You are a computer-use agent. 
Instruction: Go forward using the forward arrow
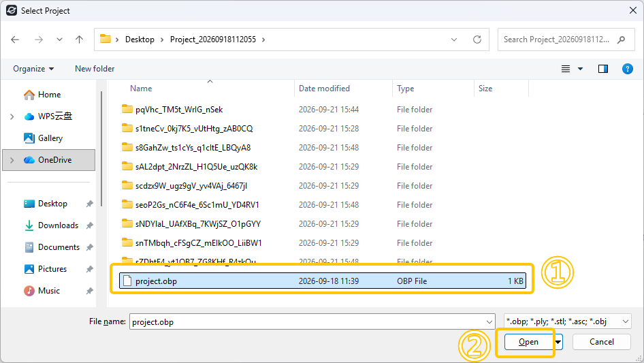click(x=39, y=40)
